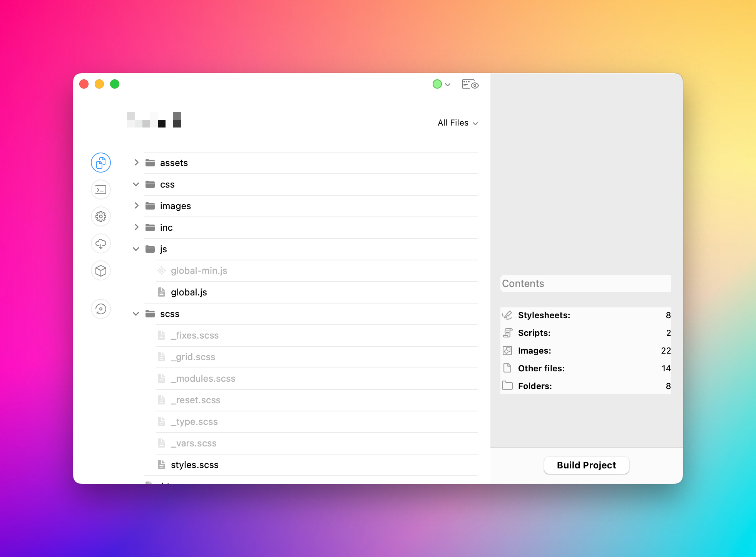This screenshot has width=756, height=557.
Task: Expand the images folder
Action: (x=136, y=206)
